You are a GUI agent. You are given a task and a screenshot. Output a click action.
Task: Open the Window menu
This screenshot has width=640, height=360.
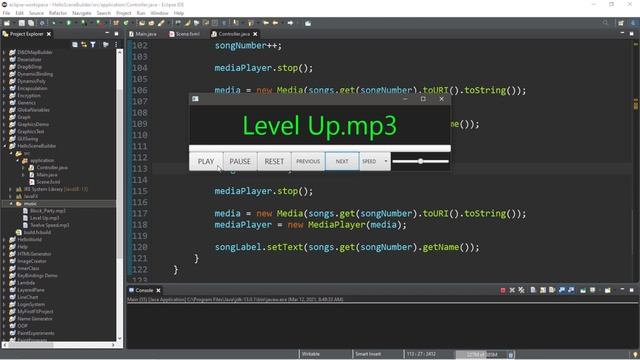coord(159,13)
